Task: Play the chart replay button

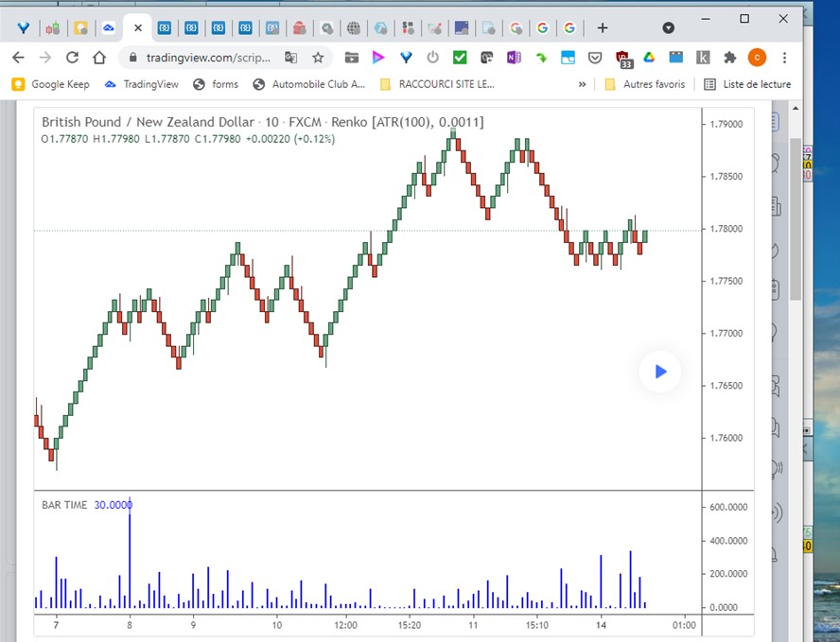Action: tap(660, 372)
